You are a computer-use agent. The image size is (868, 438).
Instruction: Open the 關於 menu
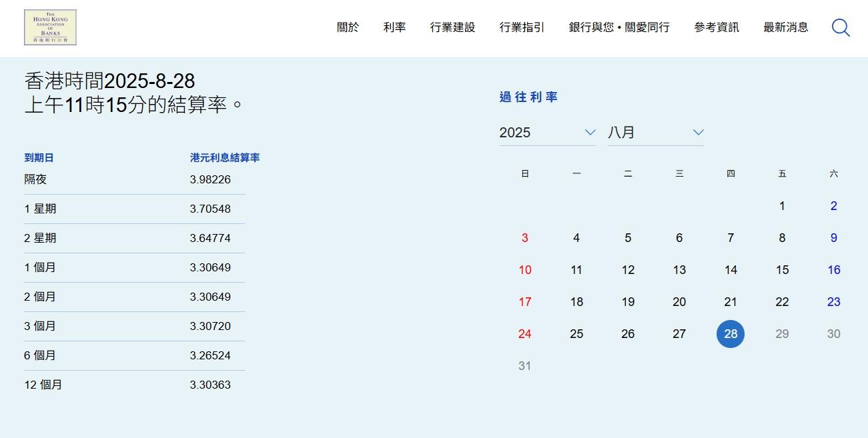pyautogui.click(x=348, y=27)
